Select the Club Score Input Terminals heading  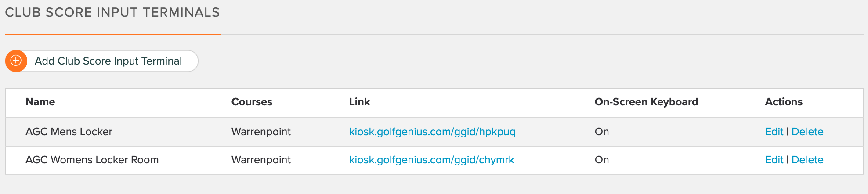click(x=112, y=12)
